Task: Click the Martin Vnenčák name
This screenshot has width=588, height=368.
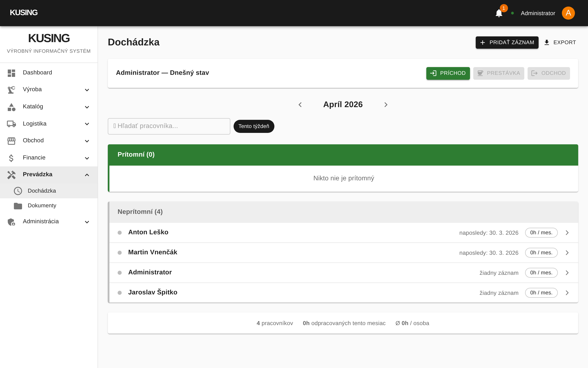Action: (x=153, y=252)
